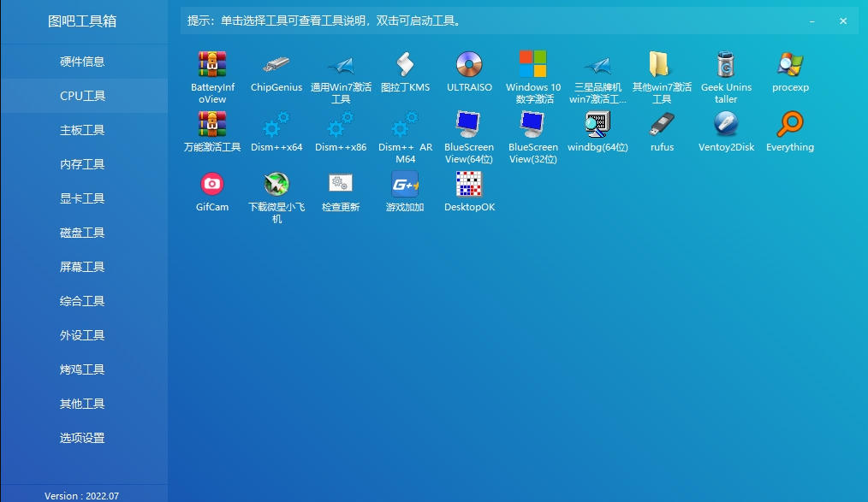The height and width of the screenshot is (502, 868).
Task: Select the Everything search icon
Action: 790,124
